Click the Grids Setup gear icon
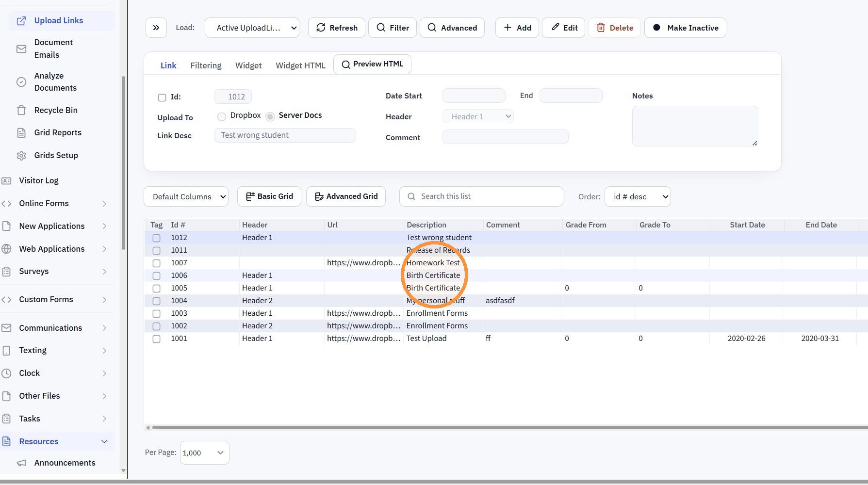The image size is (868, 485). pos(21,156)
